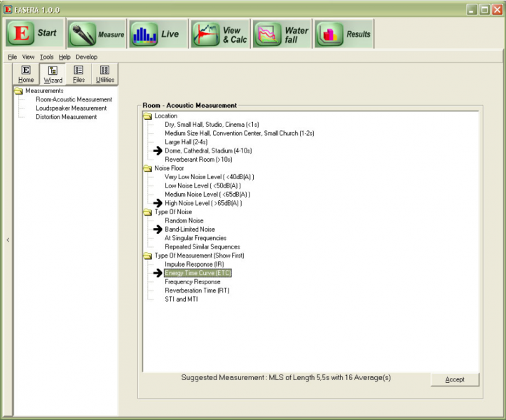Select STI and MTI measurement
The height and width of the screenshot is (420, 506).
click(x=182, y=299)
